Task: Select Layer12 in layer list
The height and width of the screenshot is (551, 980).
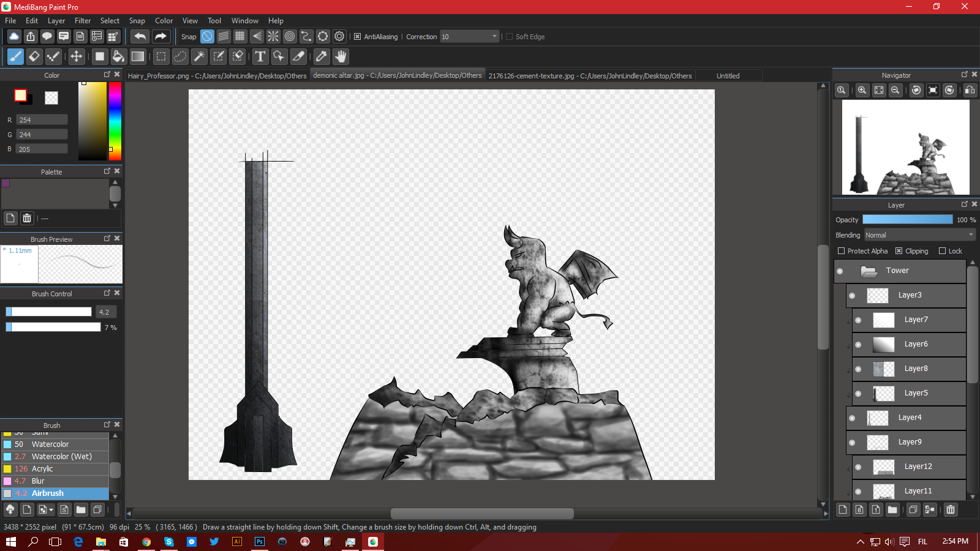Action: tap(909, 467)
